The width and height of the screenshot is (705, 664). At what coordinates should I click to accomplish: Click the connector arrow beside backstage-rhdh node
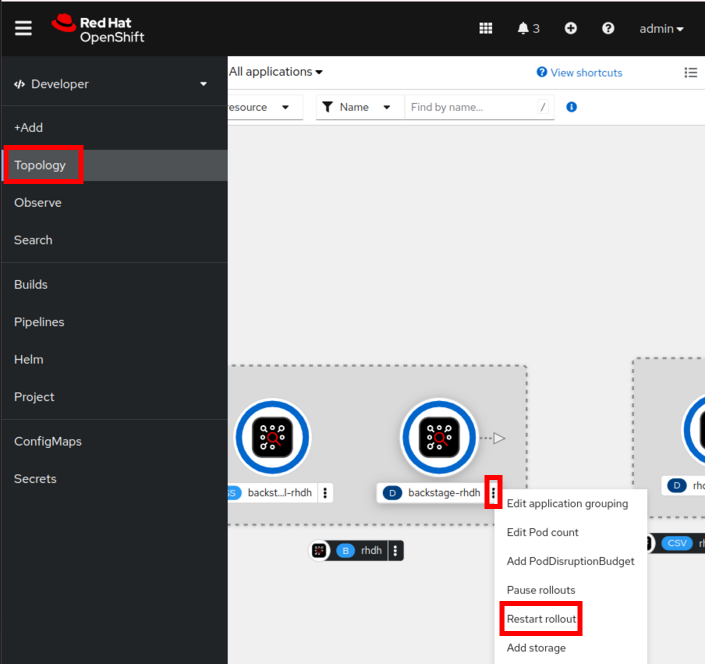(499, 438)
